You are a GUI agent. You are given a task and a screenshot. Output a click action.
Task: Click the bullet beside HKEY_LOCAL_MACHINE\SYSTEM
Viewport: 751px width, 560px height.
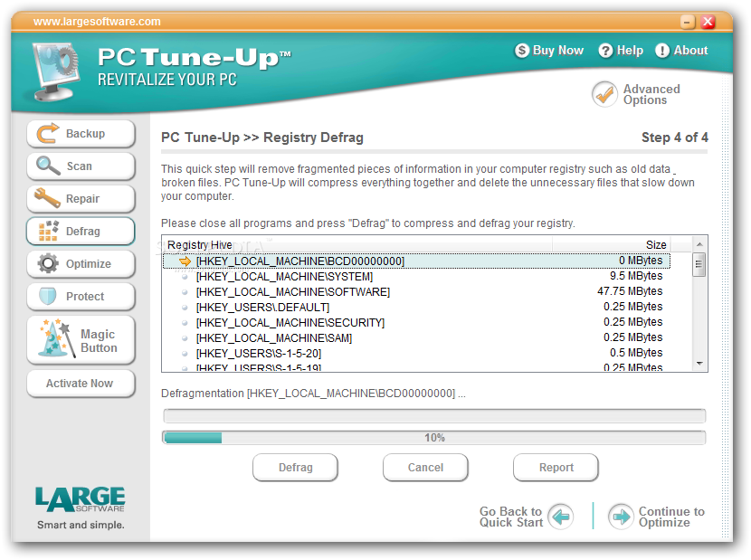pos(185,277)
